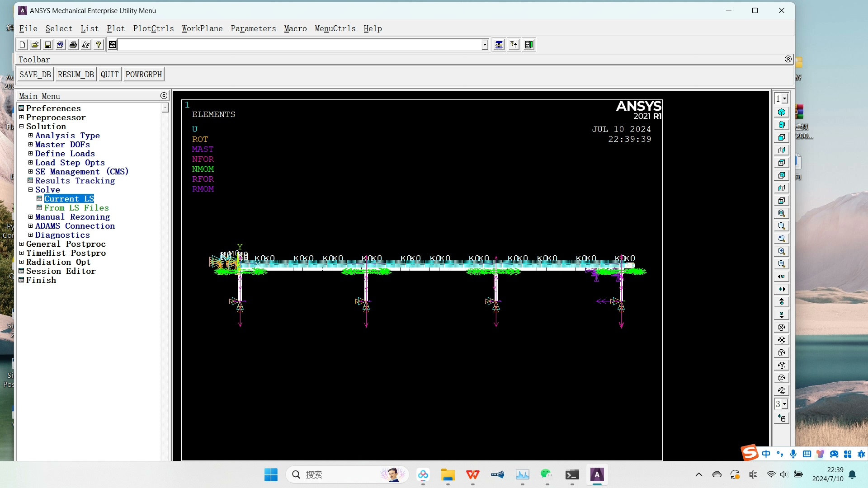The height and width of the screenshot is (488, 868).
Task: Click the Back Up zoom icon
Action: pyautogui.click(x=782, y=239)
